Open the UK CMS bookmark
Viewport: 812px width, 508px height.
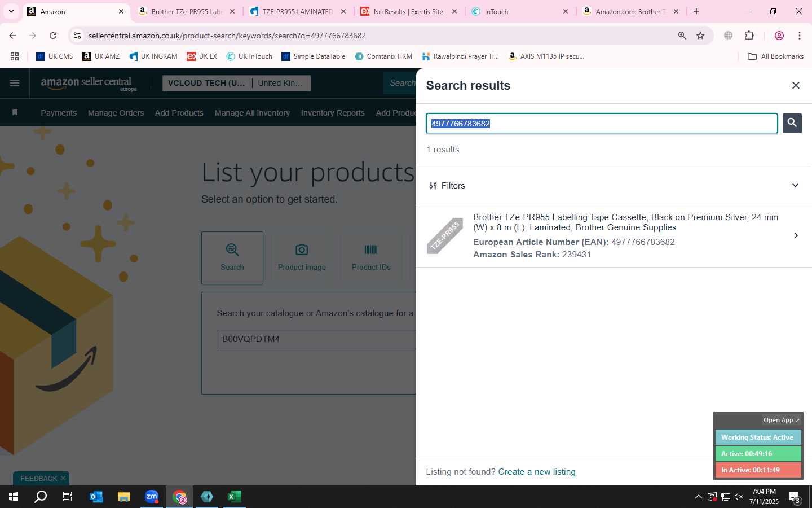coord(55,56)
